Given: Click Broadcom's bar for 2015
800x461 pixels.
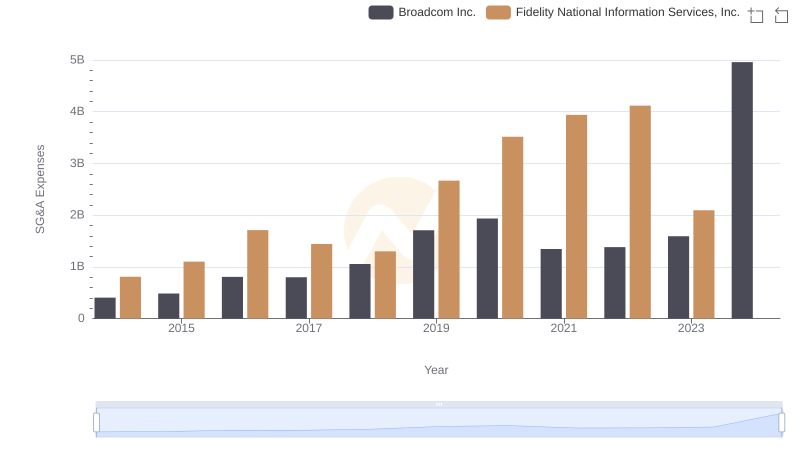Looking at the screenshot, I should [x=168, y=306].
